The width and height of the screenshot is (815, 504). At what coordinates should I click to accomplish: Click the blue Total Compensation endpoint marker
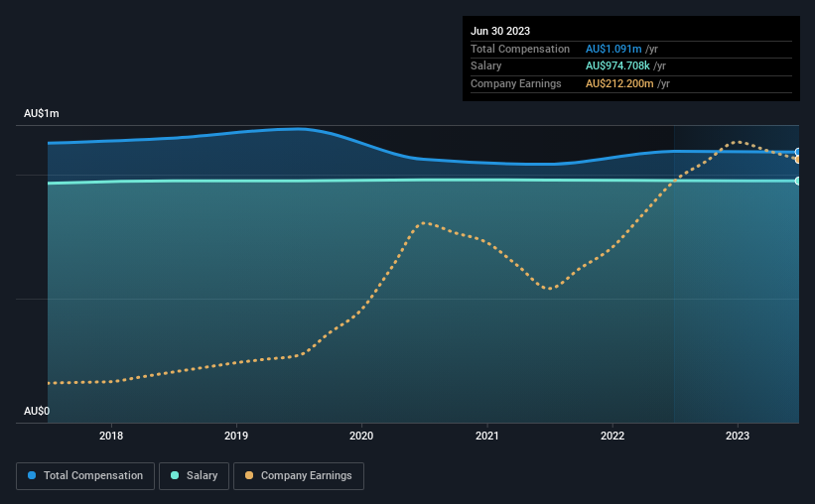798,152
